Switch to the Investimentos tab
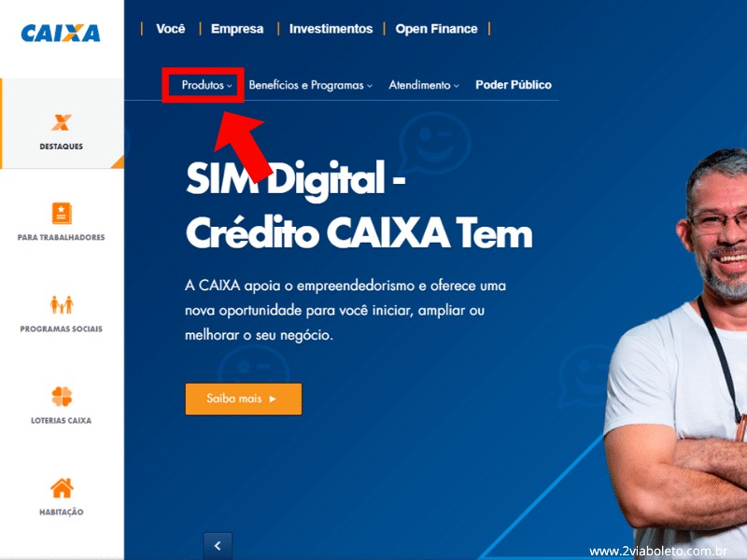This screenshot has height=560, width=747. tap(331, 29)
